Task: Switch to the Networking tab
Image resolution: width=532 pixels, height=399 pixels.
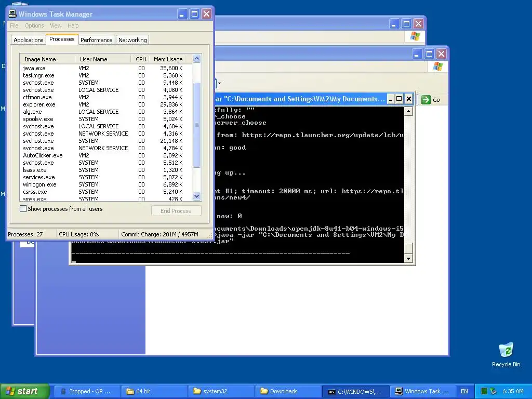Action: click(132, 39)
